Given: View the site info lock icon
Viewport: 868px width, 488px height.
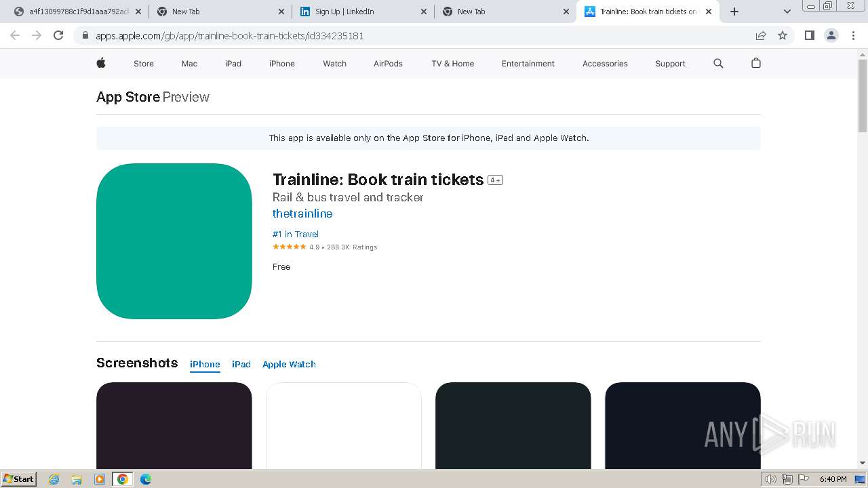Looking at the screenshot, I should pos(85,35).
